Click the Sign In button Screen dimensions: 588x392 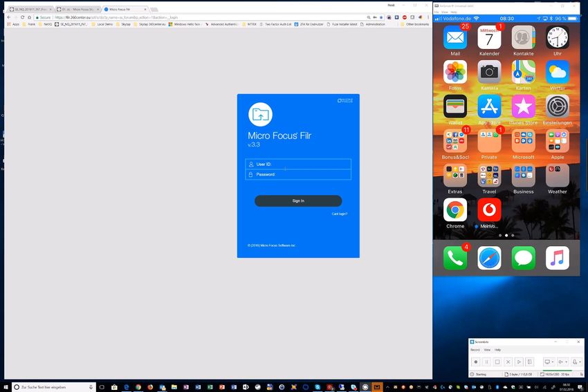(x=298, y=201)
